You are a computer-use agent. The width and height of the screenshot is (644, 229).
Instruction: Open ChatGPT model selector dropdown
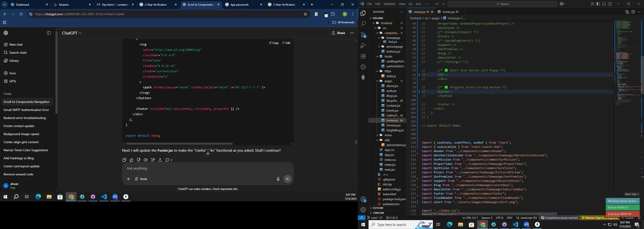click(x=72, y=33)
